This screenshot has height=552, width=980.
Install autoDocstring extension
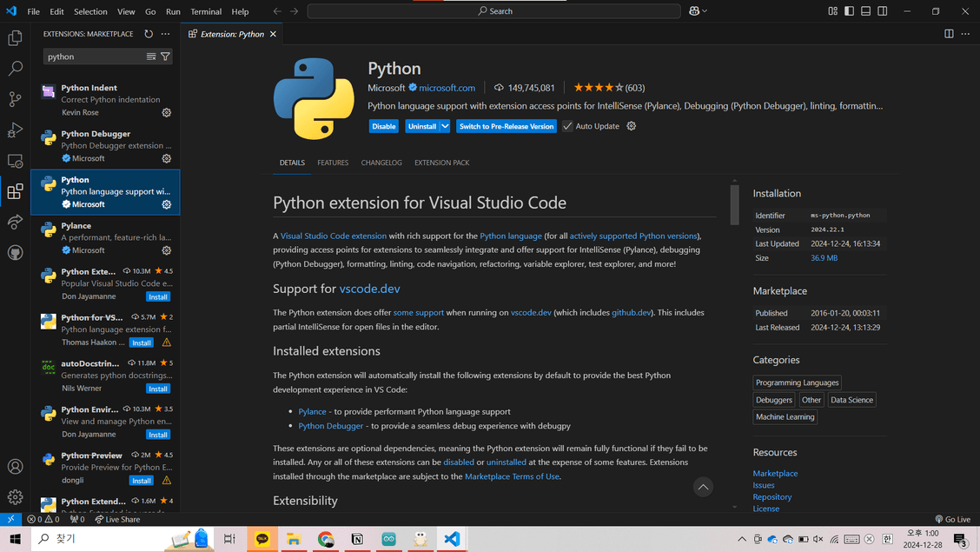click(158, 389)
